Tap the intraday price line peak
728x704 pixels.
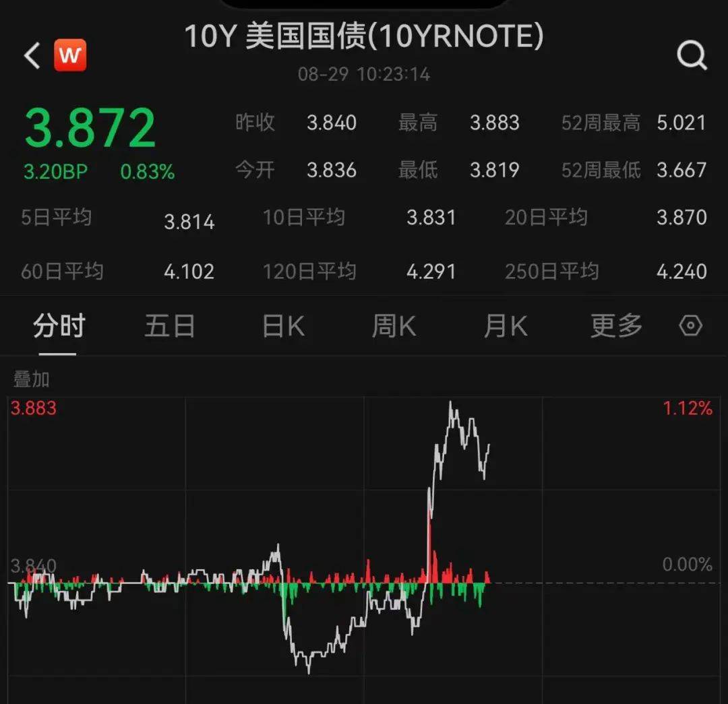tap(450, 402)
